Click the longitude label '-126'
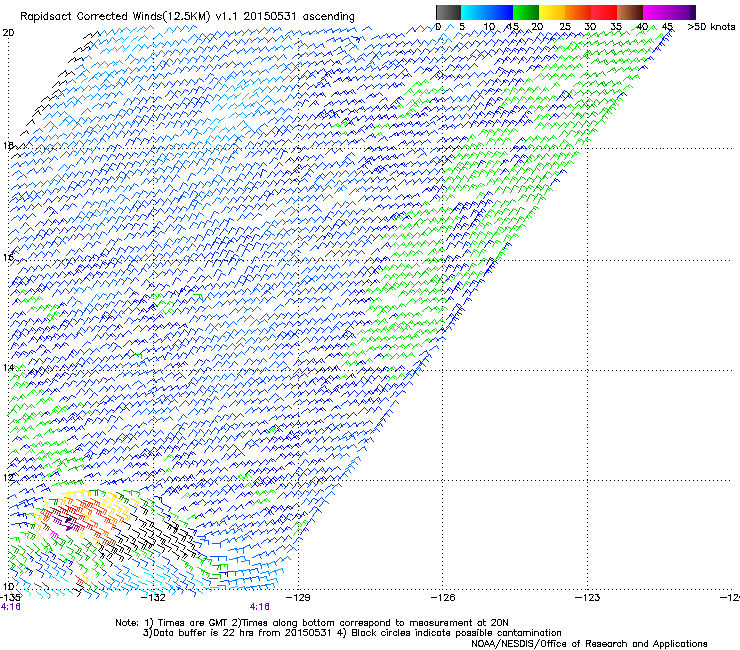Viewport: 740px width, 650px height. point(443,598)
